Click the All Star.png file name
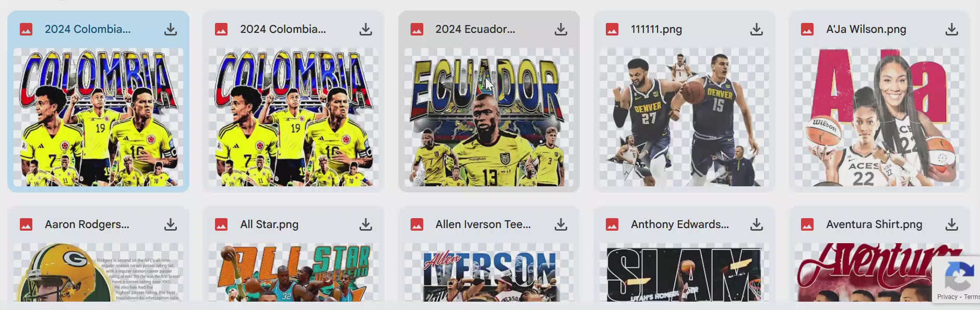The width and height of the screenshot is (980, 310). pos(269,224)
